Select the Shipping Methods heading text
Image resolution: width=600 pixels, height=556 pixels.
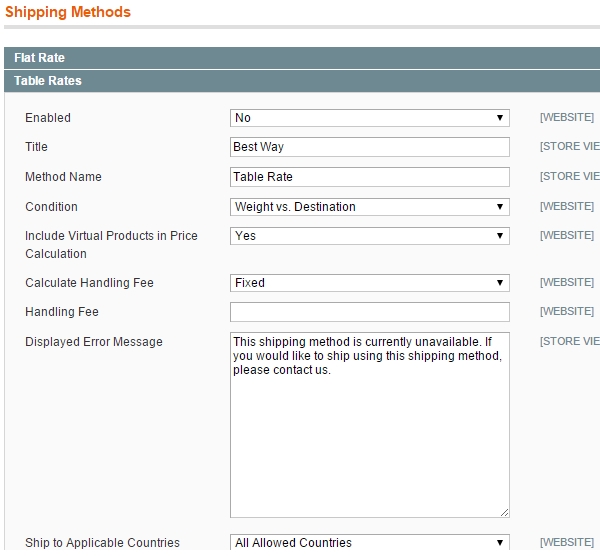pyautogui.click(x=68, y=12)
